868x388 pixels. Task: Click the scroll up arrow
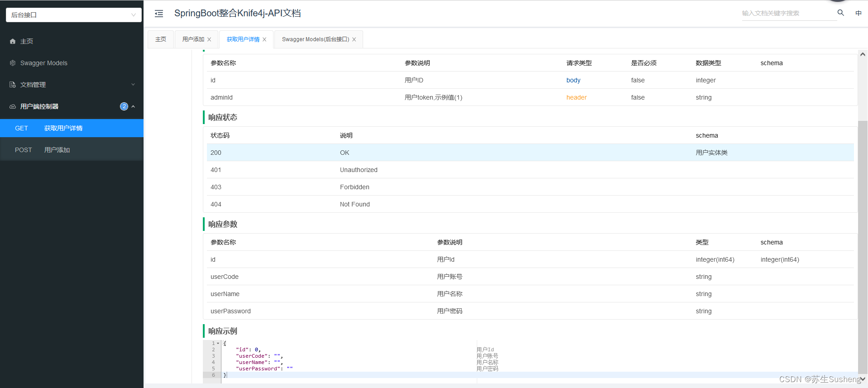point(863,54)
